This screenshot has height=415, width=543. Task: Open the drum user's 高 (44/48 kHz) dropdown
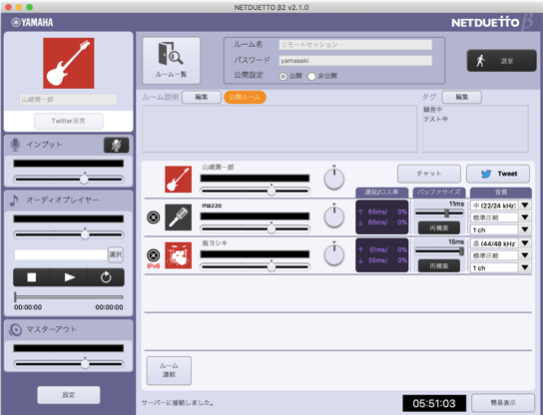coord(500,244)
